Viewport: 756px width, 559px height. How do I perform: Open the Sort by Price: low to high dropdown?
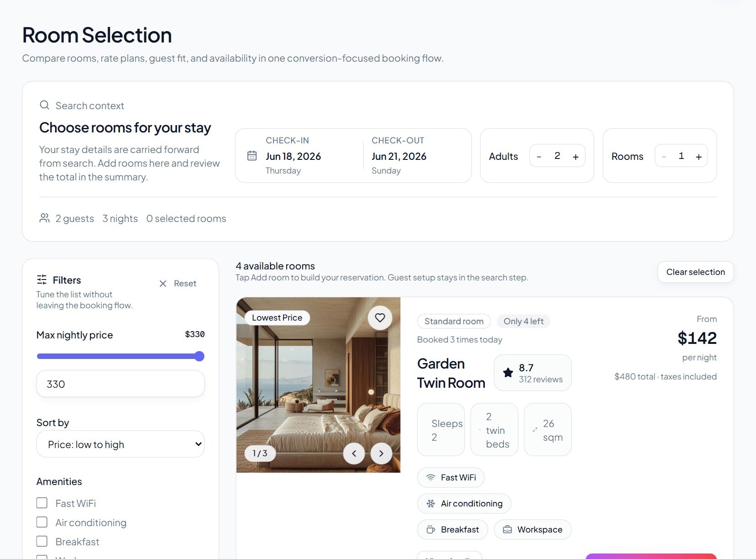(x=121, y=444)
